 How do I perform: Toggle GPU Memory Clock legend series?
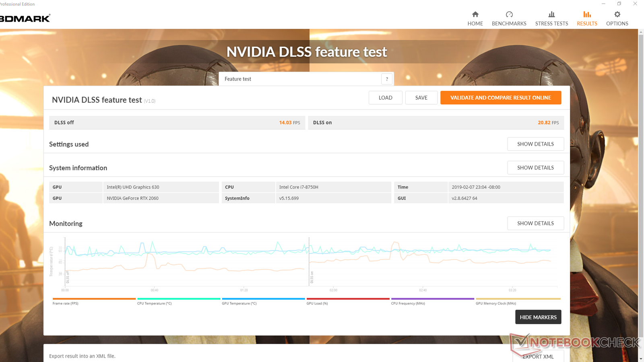[x=518, y=301]
